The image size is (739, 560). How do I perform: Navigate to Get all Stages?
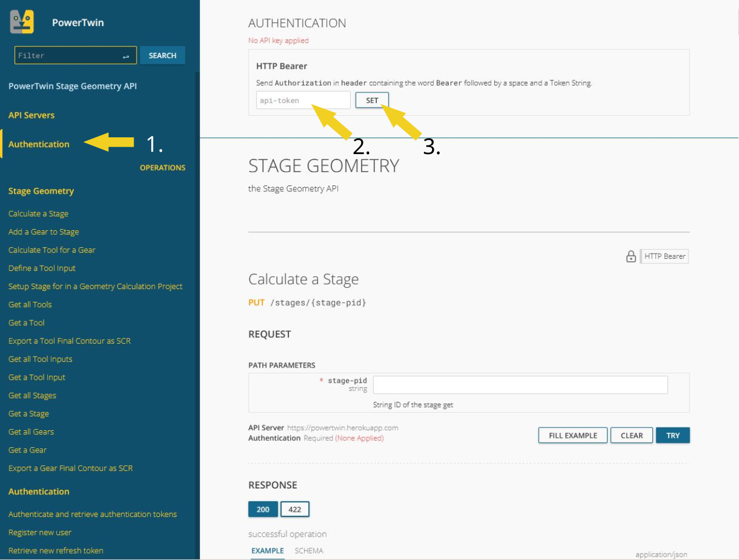33,395
